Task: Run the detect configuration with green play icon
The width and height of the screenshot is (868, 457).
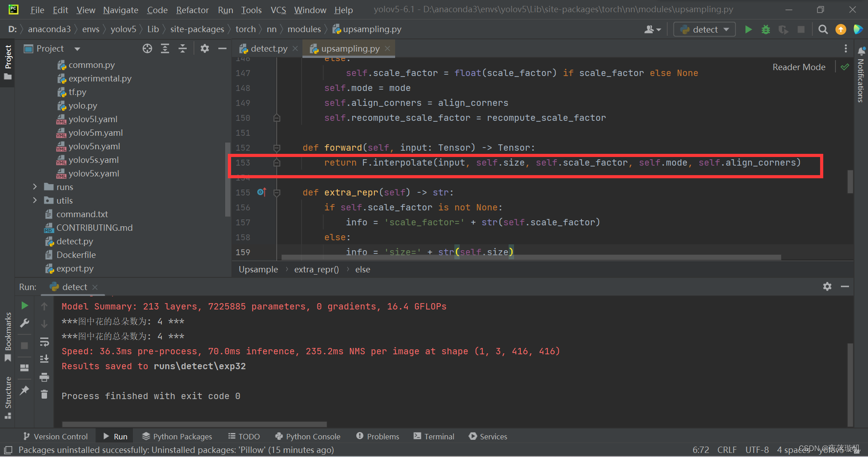Action: tap(748, 29)
